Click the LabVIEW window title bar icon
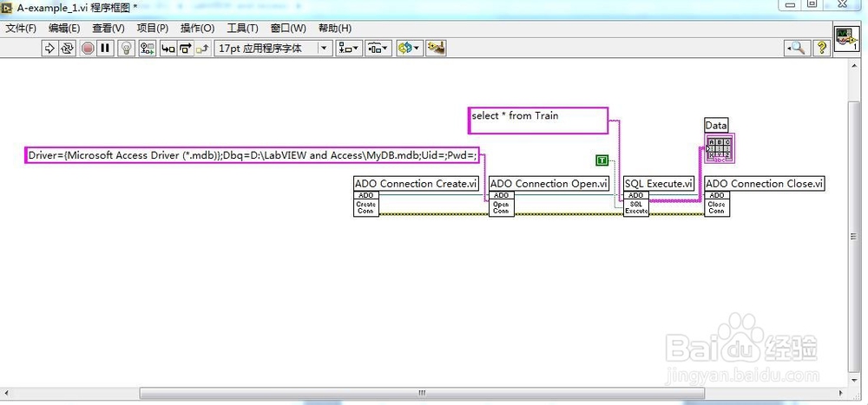This screenshot has height=405, width=868. 8,8
